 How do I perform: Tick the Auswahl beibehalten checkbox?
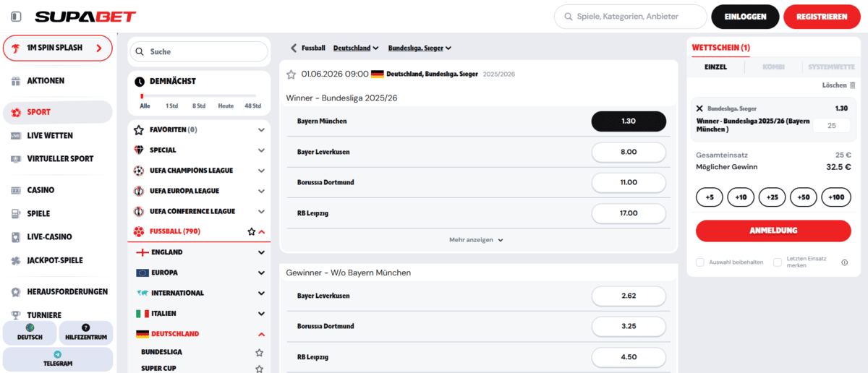tap(699, 262)
